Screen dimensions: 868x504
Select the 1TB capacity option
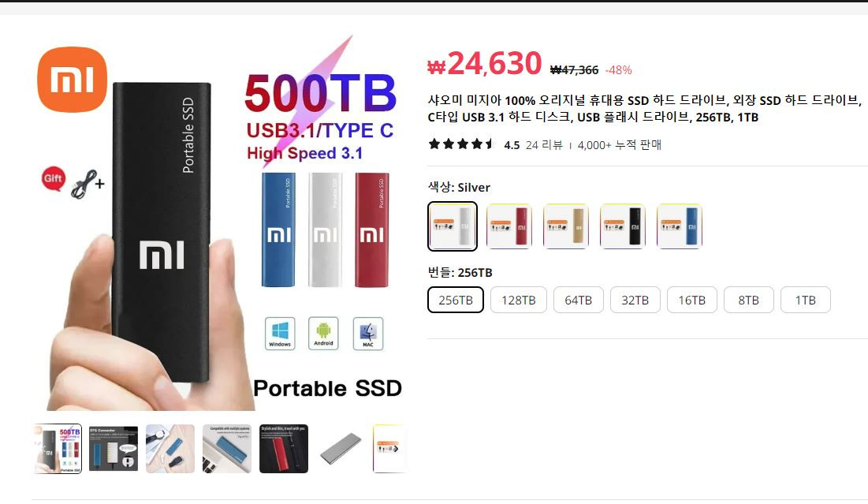click(x=806, y=300)
